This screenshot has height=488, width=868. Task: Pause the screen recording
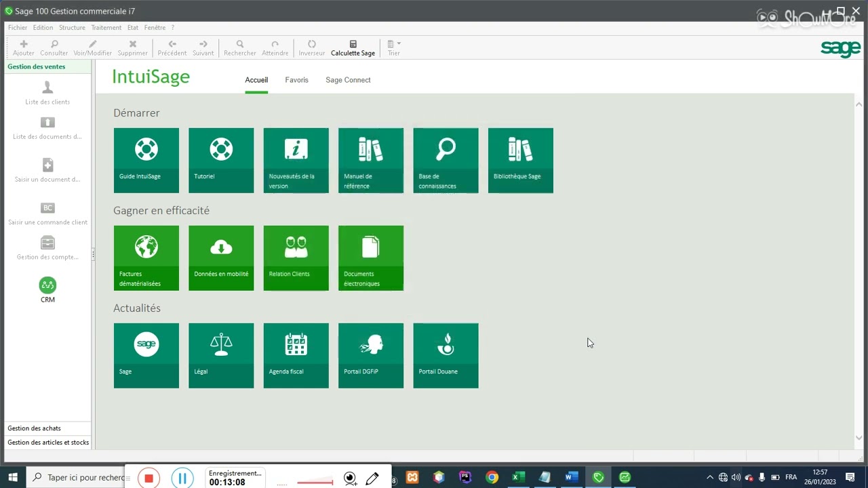pyautogui.click(x=182, y=479)
